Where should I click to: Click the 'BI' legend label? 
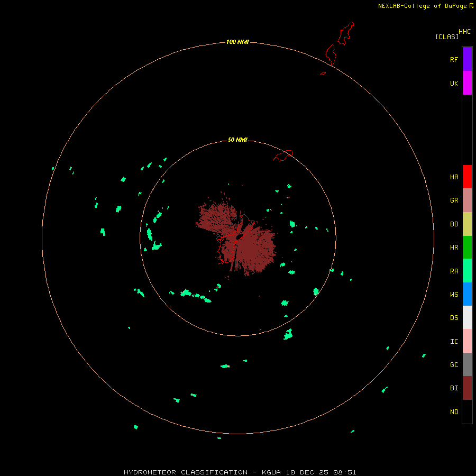coord(454,388)
